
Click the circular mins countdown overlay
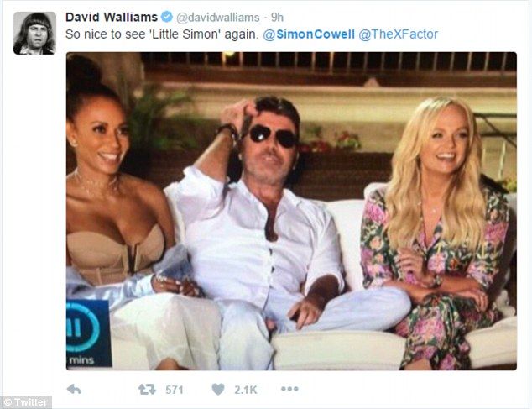tap(83, 328)
